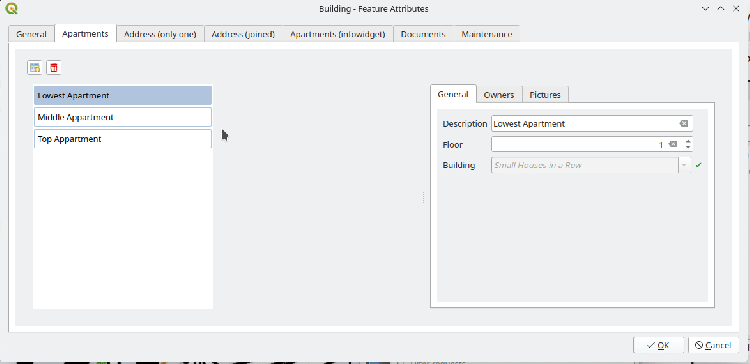Switch to Address (only one) tab

click(x=160, y=34)
